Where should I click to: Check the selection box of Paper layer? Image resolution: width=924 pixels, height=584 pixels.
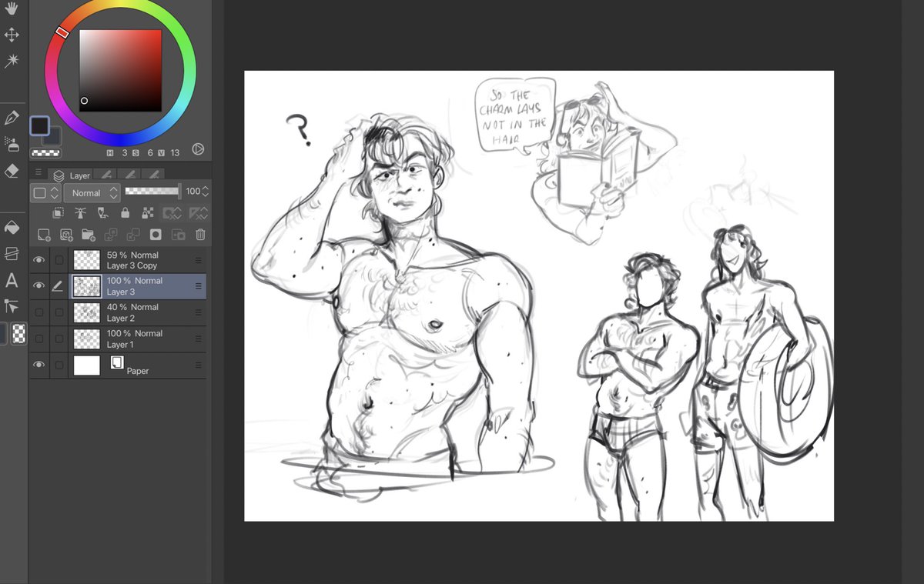tap(59, 365)
